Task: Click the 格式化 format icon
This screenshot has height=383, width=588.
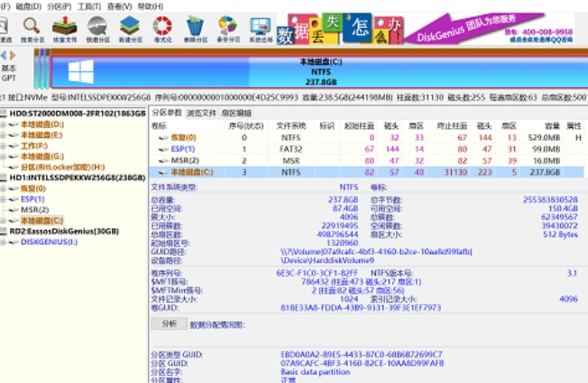Action: [162, 29]
